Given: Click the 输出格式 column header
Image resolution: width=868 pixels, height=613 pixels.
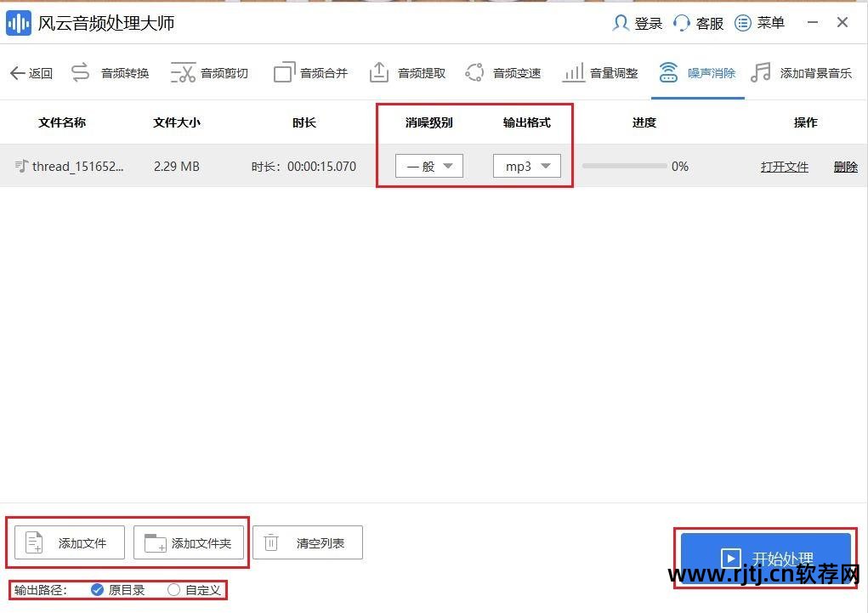Looking at the screenshot, I should pos(527,122).
